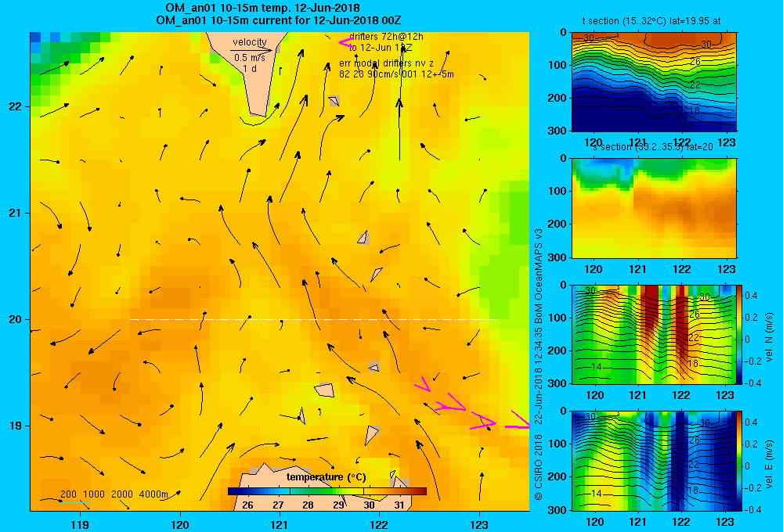Click the vel. N colorbar strip
The height and width of the screenshot is (532, 783).
pyautogui.click(x=740, y=334)
